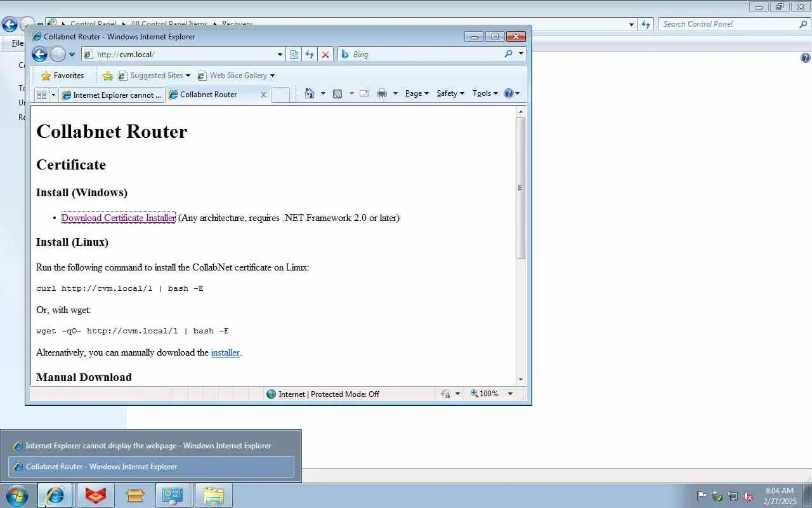Image resolution: width=812 pixels, height=508 pixels.
Task: Click the Home icon in command bar
Action: click(x=309, y=93)
